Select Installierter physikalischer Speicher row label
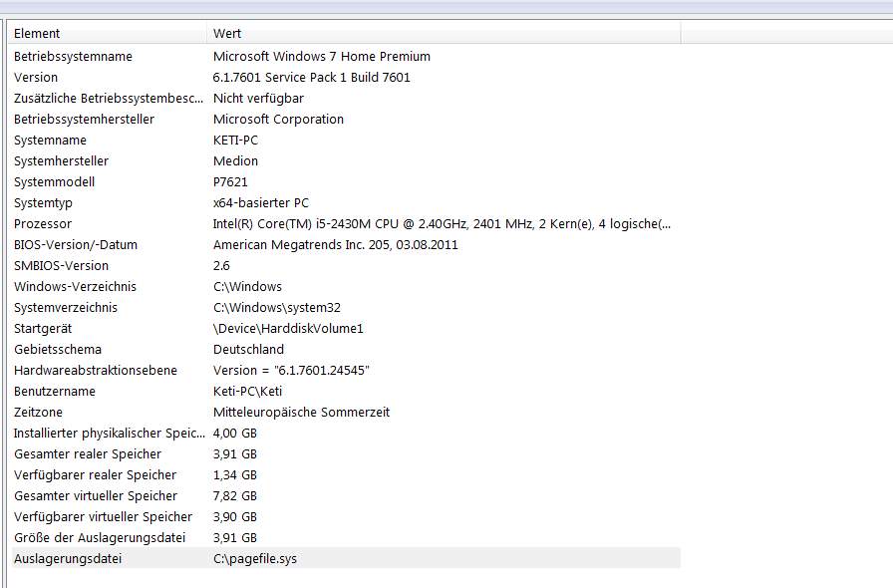Image resolution: width=893 pixels, height=588 pixels. (110, 434)
